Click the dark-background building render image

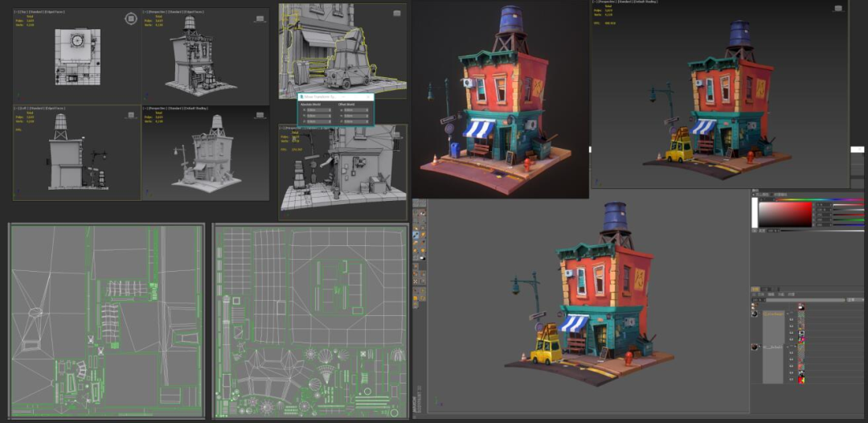(500, 99)
